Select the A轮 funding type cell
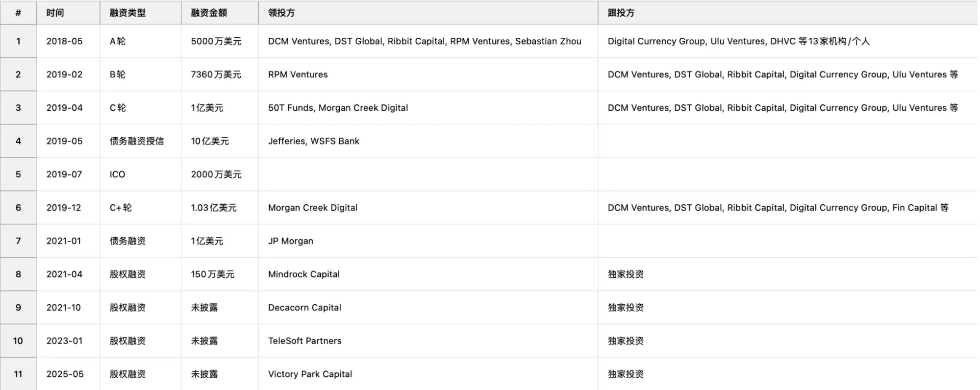Screen dimensions: 980x390 141,41
